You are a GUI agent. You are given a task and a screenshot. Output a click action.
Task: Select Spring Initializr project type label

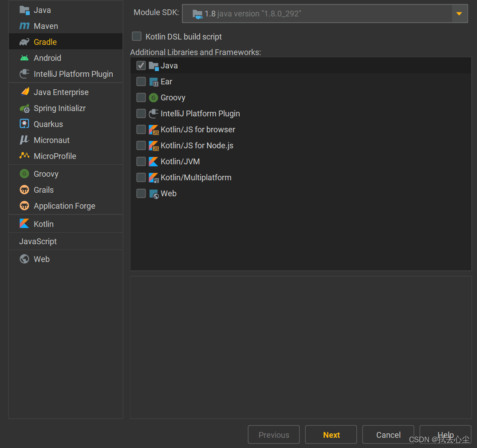(59, 108)
